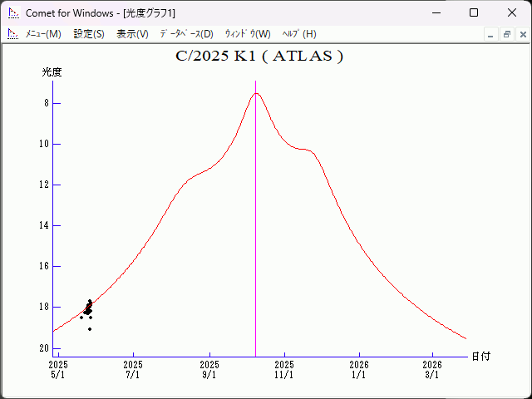Close the inner 光度グラフ1 graph window
The image size is (532, 399).
coord(521,34)
